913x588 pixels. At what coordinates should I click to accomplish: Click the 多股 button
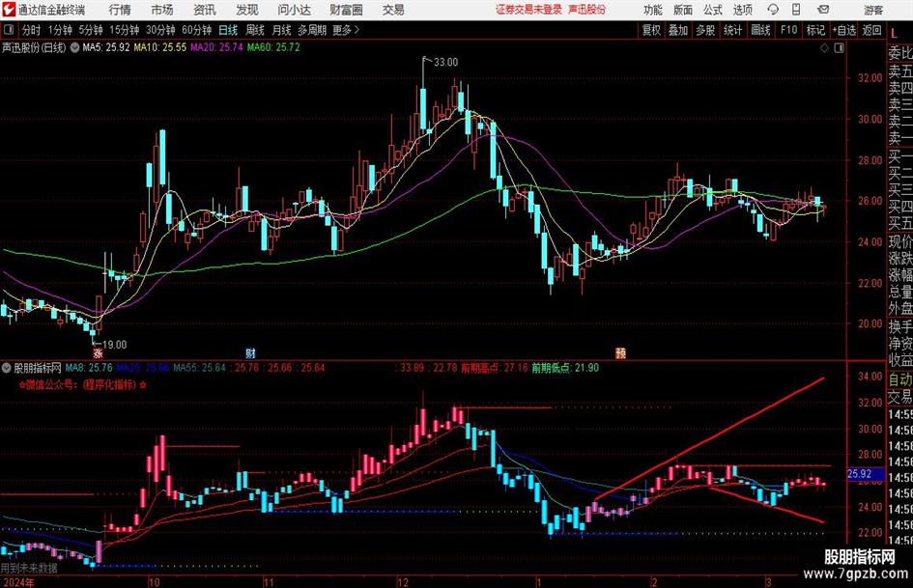pos(705,30)
